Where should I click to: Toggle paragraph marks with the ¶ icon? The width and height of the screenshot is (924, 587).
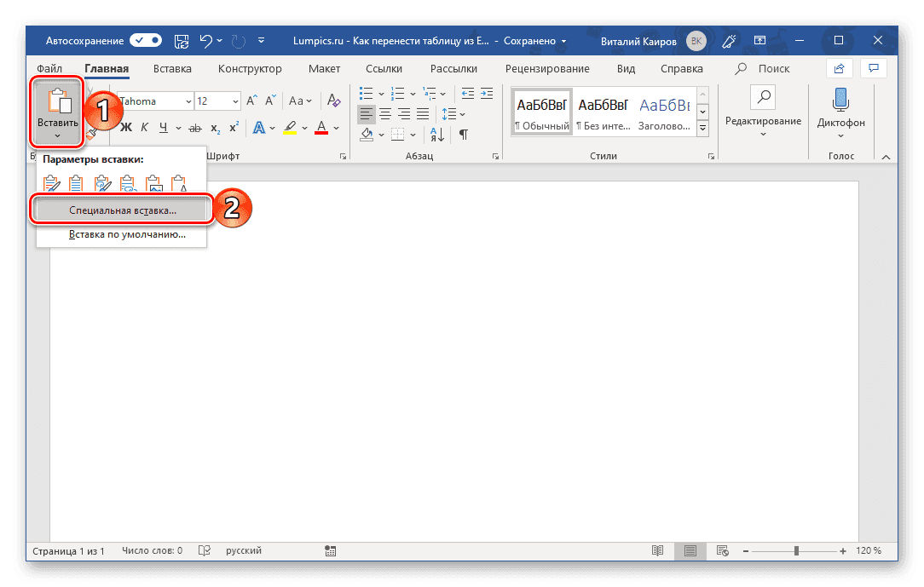465,135
